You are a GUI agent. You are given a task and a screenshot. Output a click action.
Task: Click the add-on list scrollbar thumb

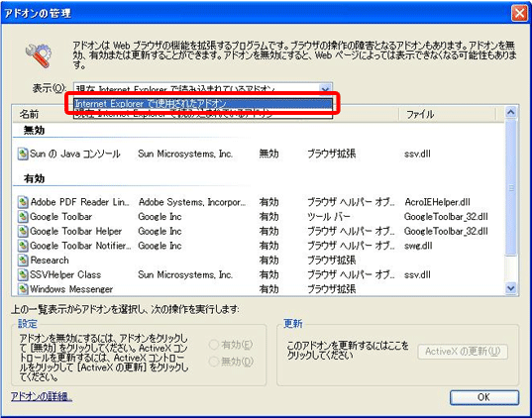(x=511, y=187)
